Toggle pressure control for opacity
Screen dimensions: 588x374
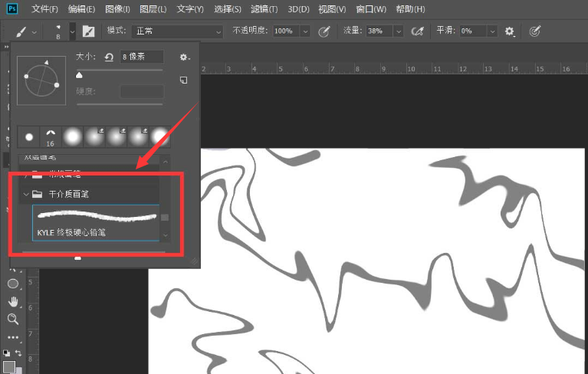(324, 31)
